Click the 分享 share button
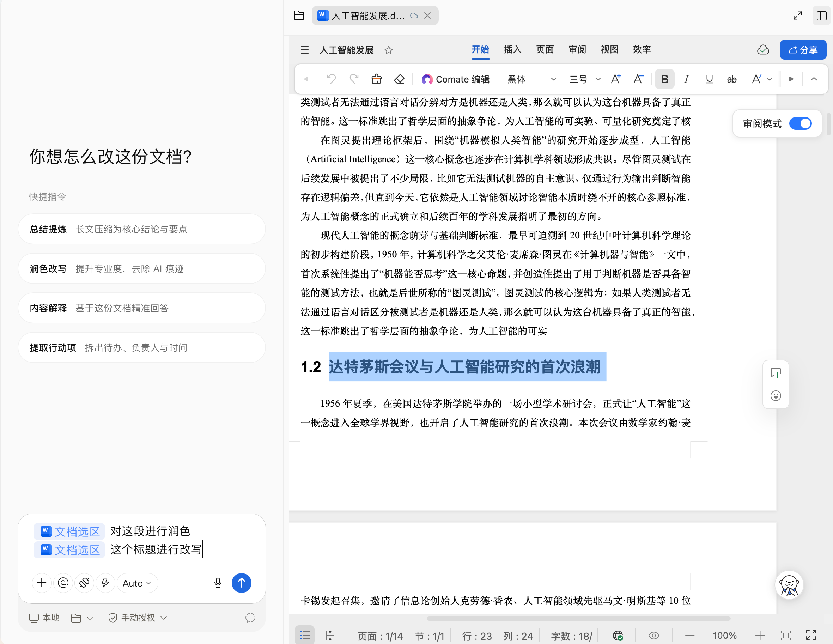 [x=803, y=50]
